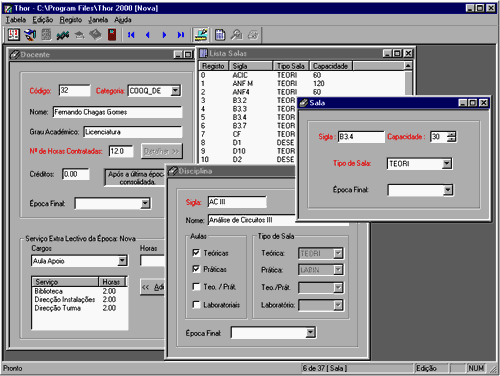The width and height of the screenshot is (500, 376).
Task: Click the Após a última época consolidada button
Action: point(135,178)
